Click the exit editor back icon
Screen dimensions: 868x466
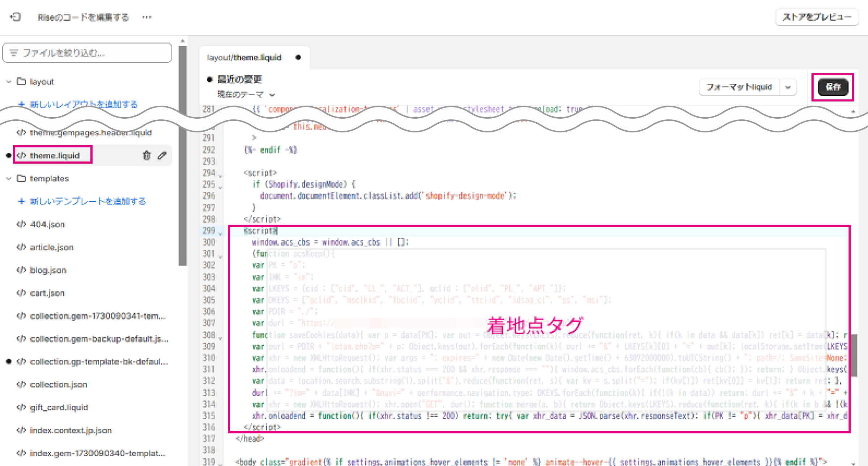point(15,17)
